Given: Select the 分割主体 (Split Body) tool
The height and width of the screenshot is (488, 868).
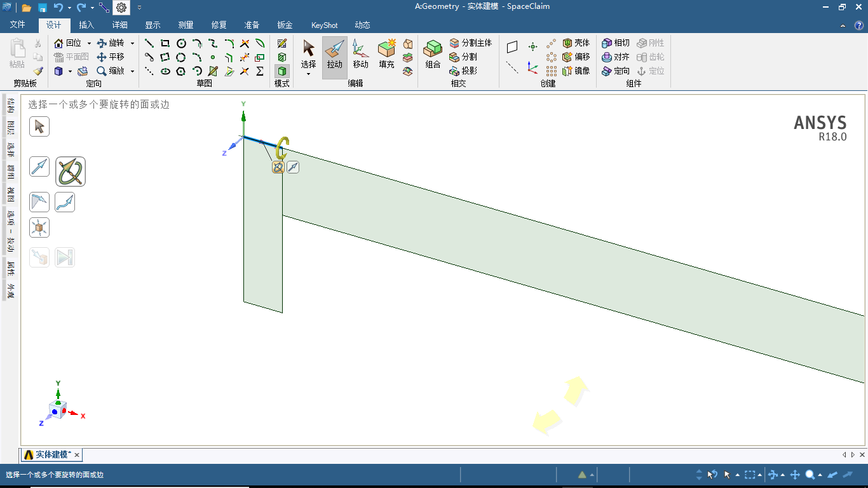Looking at the screenshot, I should click(x=471, y=43).
